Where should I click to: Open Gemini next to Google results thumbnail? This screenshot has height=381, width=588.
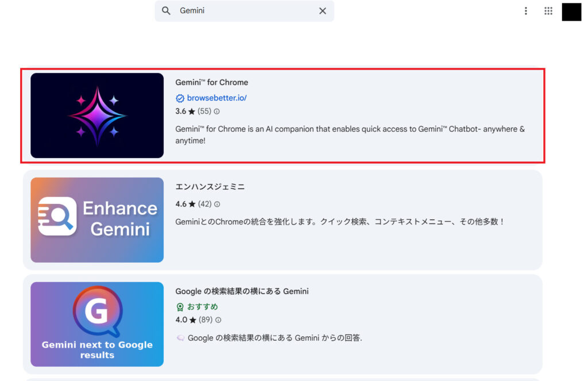point(97,324)
